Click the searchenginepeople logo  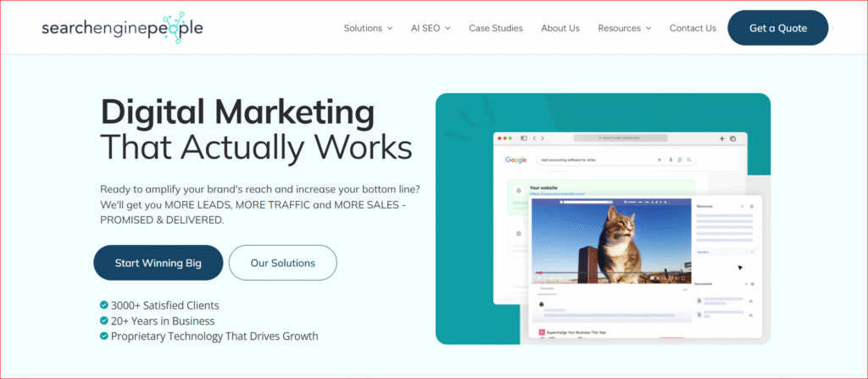pos(122,28)
